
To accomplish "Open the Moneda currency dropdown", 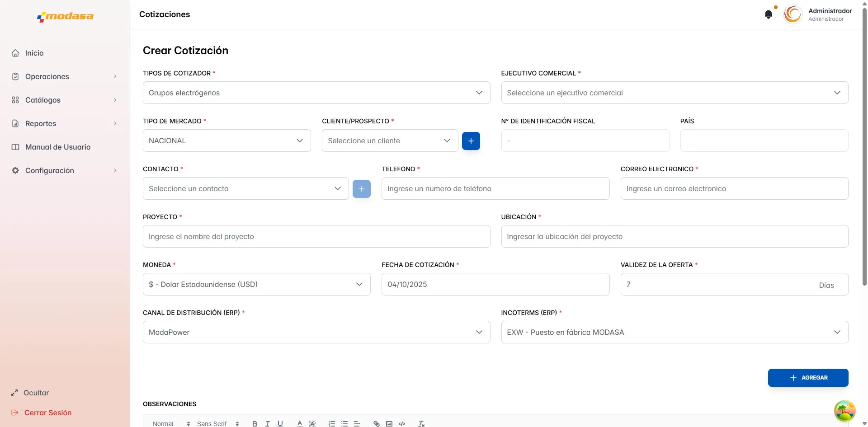I will (x=256, y=284).
